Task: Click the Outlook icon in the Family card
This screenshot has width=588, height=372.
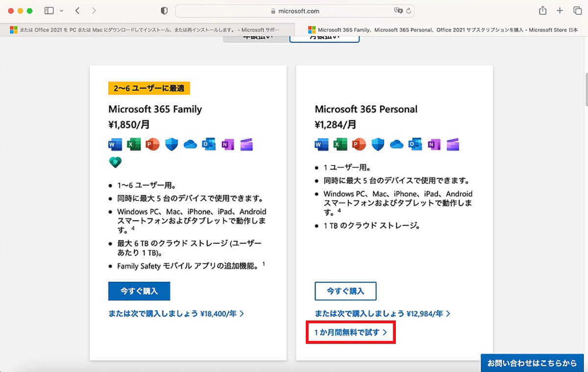Action: click(x=209, y=144)
